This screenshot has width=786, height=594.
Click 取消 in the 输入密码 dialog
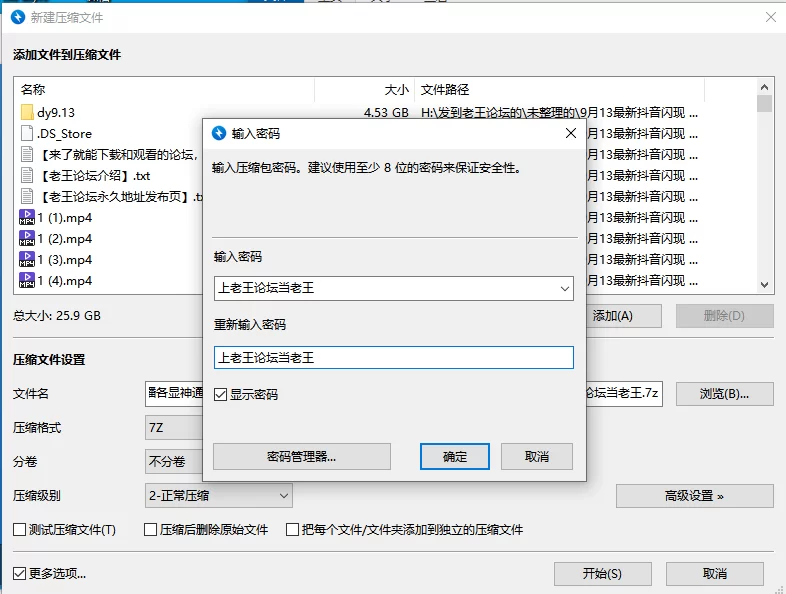point(537,457)
